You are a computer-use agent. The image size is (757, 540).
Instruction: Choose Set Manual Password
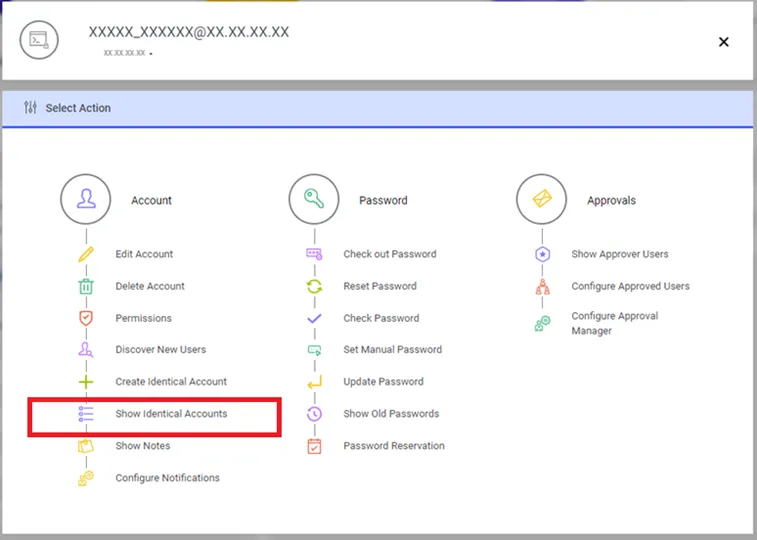tap(393, 349)
